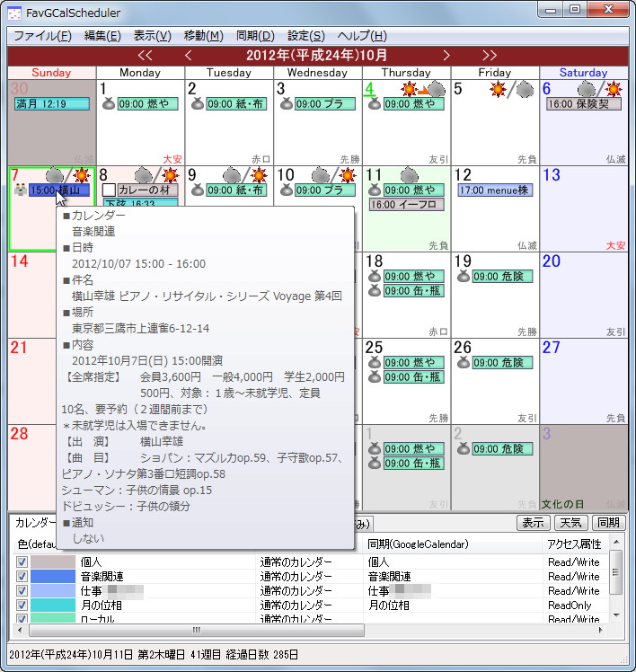Toggle the 月の位相 calendar checkbox
Image resolution: width=636 pixels, height=672 pixels.
(x=22, y=606)
